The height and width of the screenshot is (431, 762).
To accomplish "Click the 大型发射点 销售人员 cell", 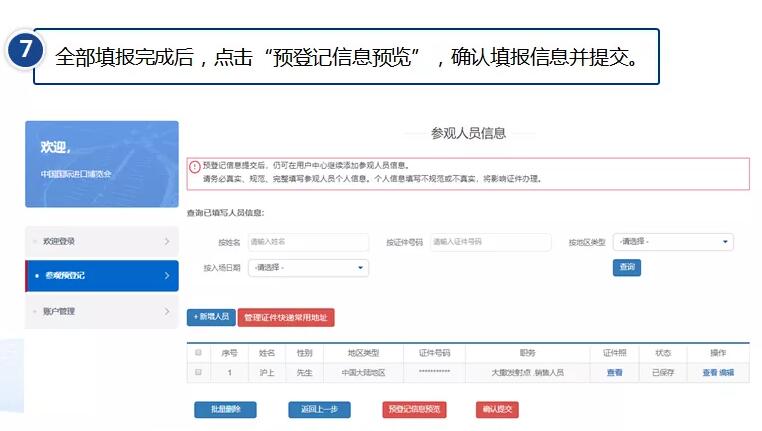I will [527, 373].
